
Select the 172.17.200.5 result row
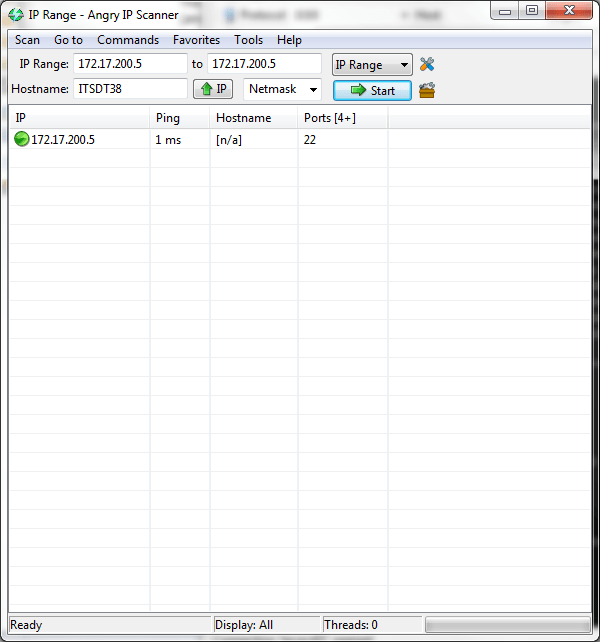tap(300, 140)
